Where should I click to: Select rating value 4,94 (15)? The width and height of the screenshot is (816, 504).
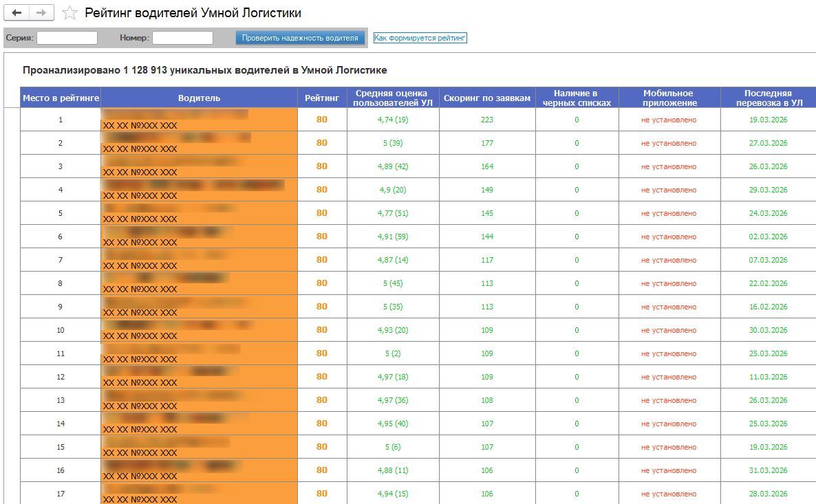tap(393, 494)
